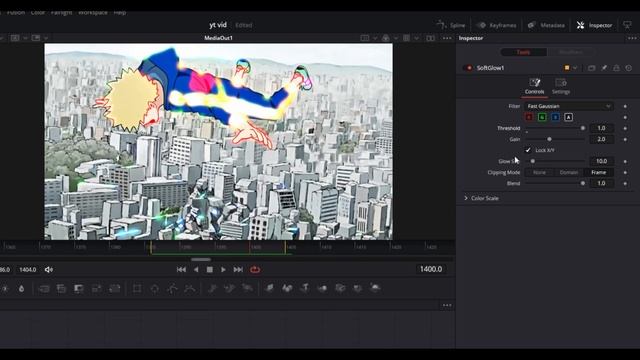640x360 pixels.
Task: Switch to inspector Tools tab
Action: coord(523,52)
